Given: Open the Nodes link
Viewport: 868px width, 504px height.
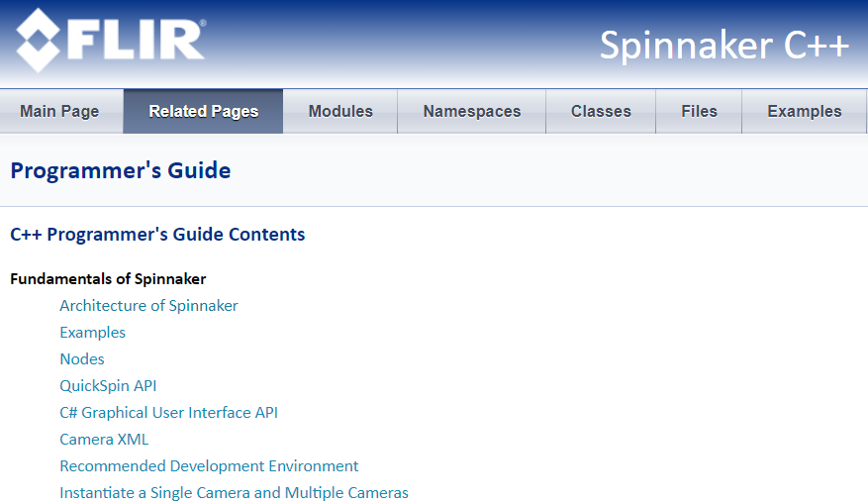Looking at the screenshot, I should [82, 358].
